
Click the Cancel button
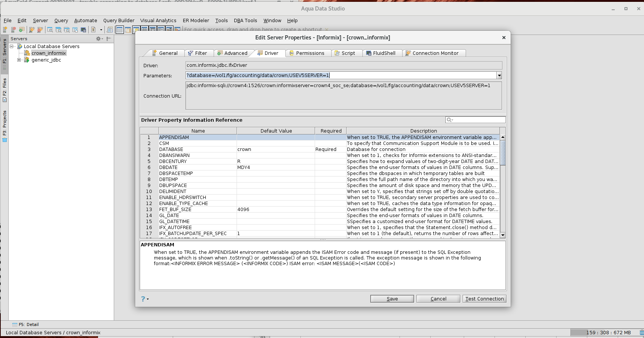point(438,299)
